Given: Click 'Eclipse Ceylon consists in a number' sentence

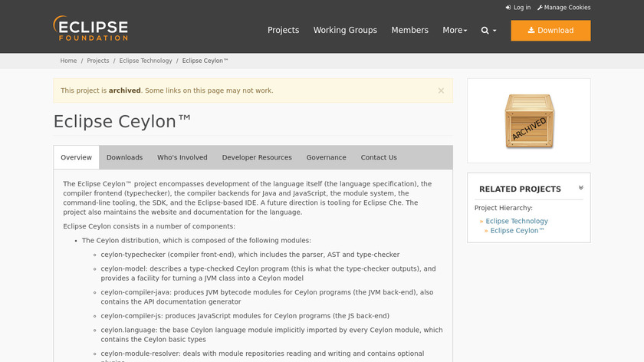Looking at the screenshot, I should (149, 226).
